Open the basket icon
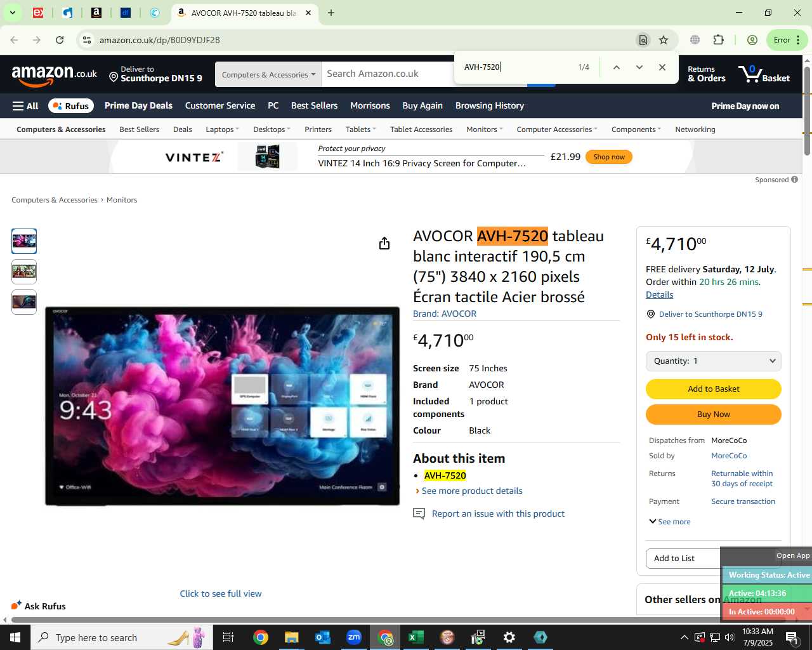This screenshot has width=812, height=650. click(x=764, y=74)
